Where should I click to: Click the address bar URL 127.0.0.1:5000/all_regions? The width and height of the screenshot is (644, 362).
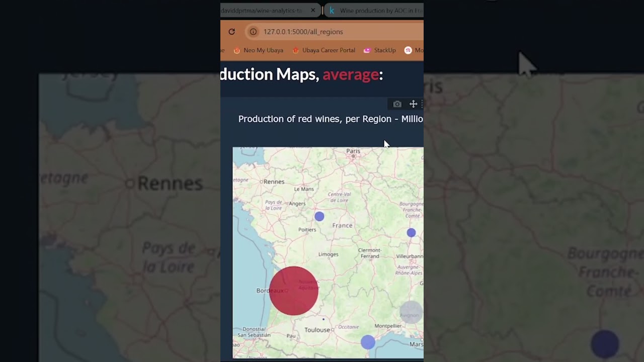tap(303, 32)
